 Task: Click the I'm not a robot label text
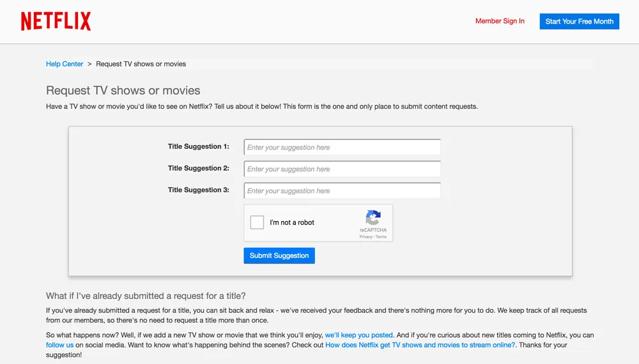point(292,222)
